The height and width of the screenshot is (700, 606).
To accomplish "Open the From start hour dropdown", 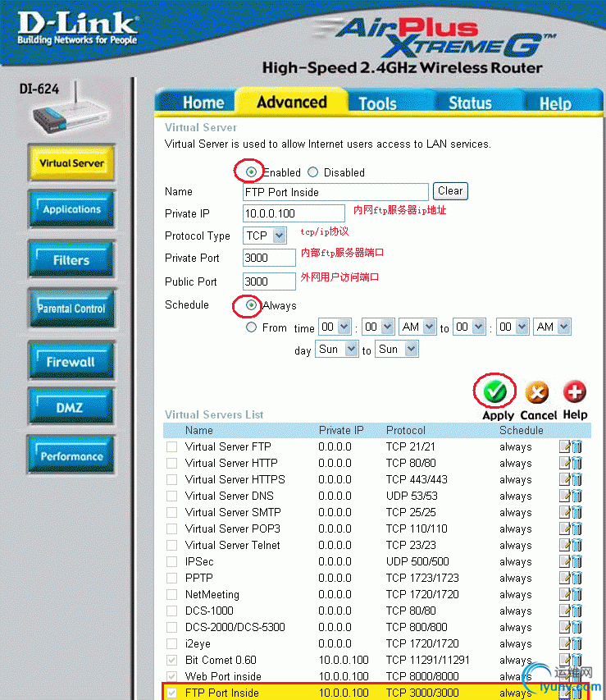I will coord(335,327).
